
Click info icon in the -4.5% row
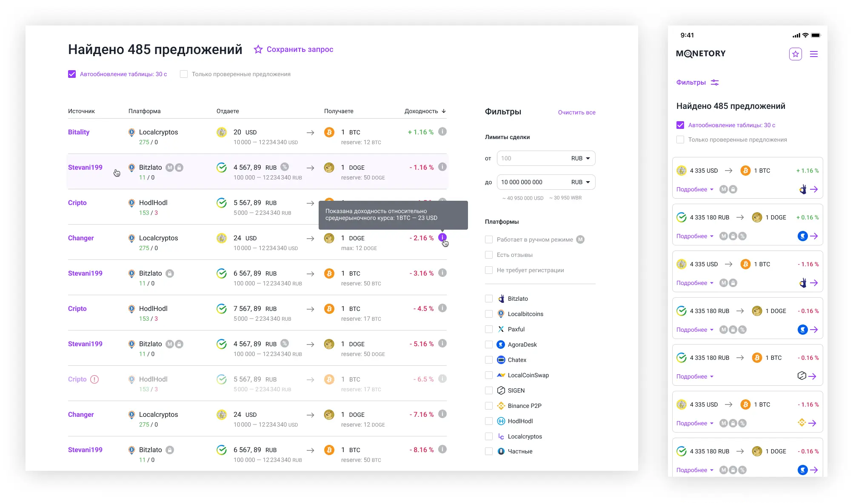coord(442,308)
